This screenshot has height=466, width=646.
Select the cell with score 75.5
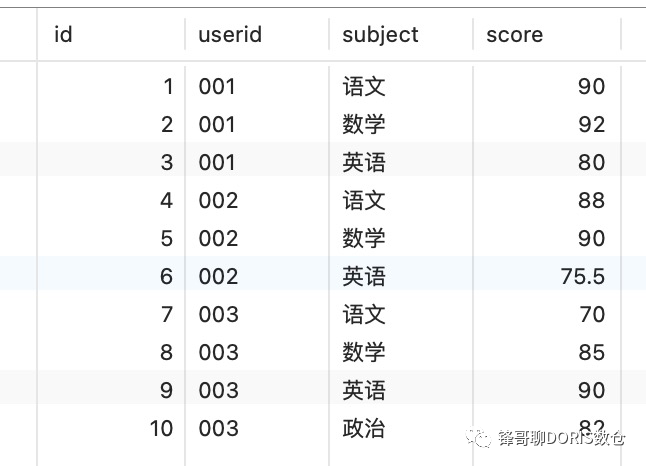point(583,277)
